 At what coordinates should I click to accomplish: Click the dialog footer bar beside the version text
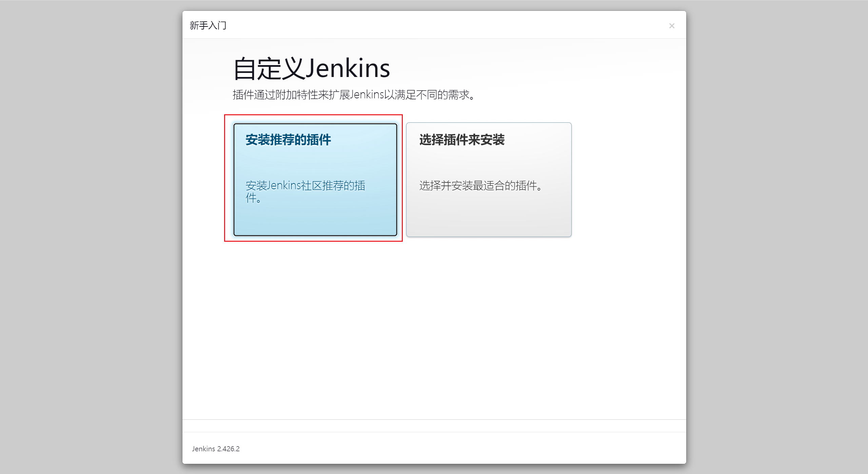pyautogui.click(x=441, y=448)
